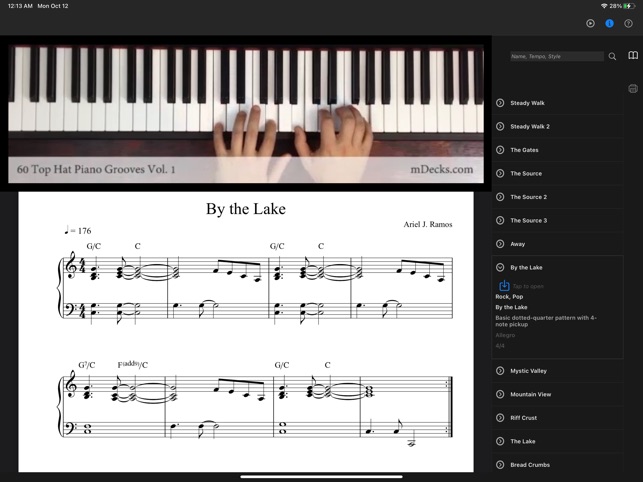
Task: Click the print icon below the book
Action: [x=633, y=89]
